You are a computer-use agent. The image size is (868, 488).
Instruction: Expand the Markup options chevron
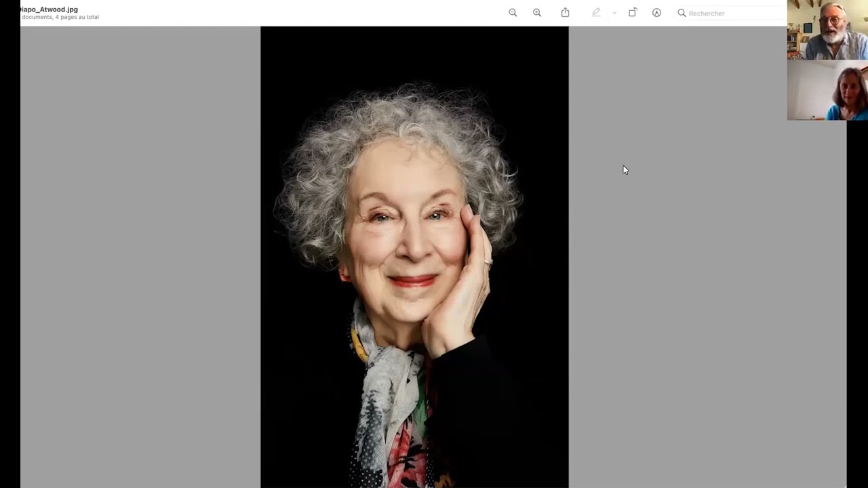tap(614, 13)
